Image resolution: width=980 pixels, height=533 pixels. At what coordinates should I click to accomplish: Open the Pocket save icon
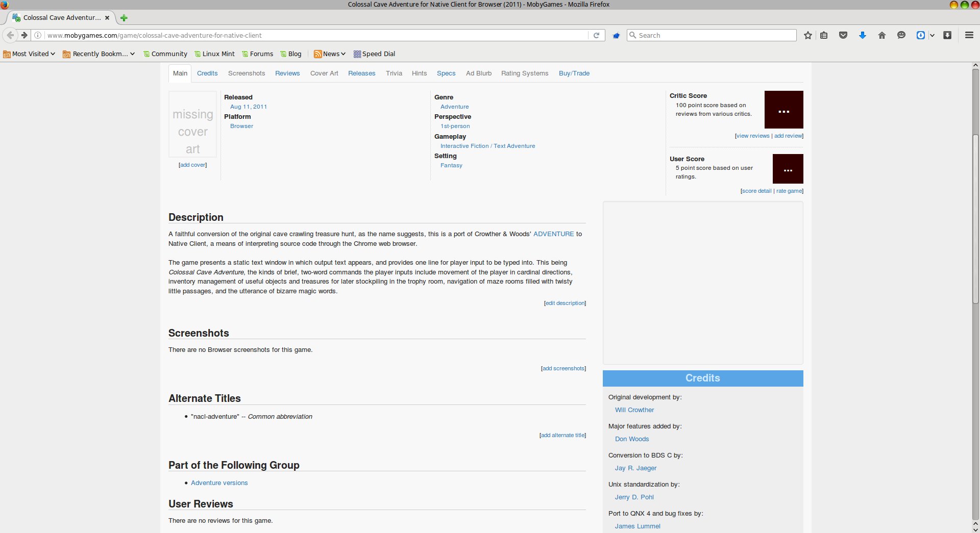pyautogui.click(x=843, y=35)
